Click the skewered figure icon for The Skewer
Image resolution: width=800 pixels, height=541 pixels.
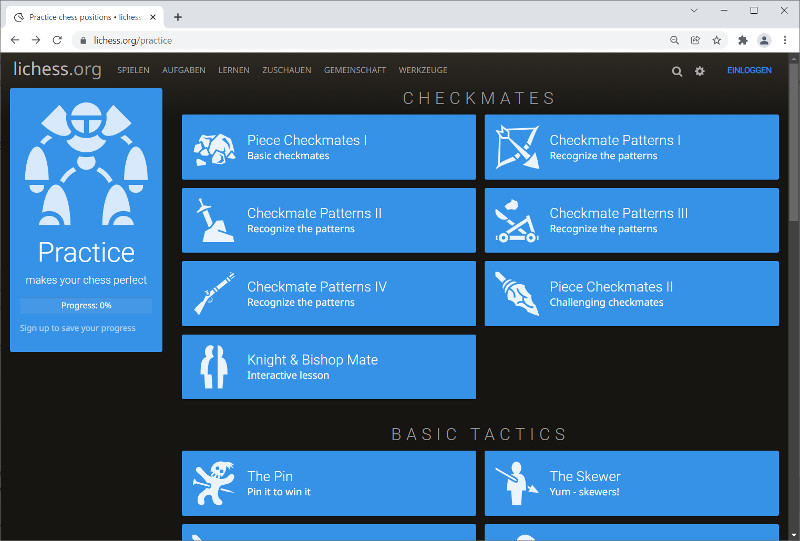tap(517, 483)
